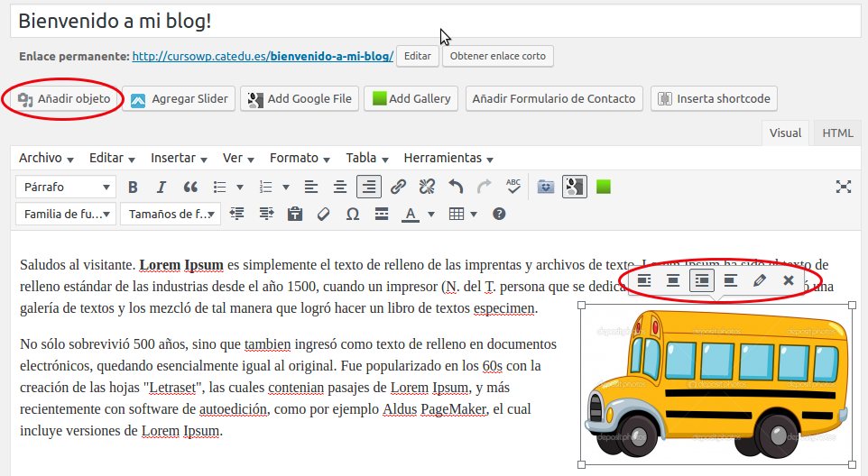
Task: Open the Párrafo format dropdown
Action: [x=65, y=188]
